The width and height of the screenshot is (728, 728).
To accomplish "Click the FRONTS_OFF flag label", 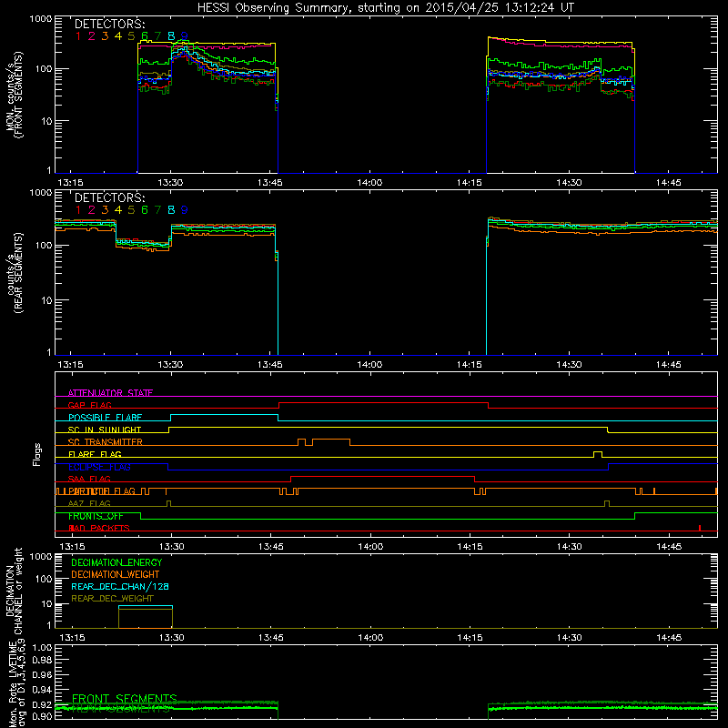I will pos(96,516).
